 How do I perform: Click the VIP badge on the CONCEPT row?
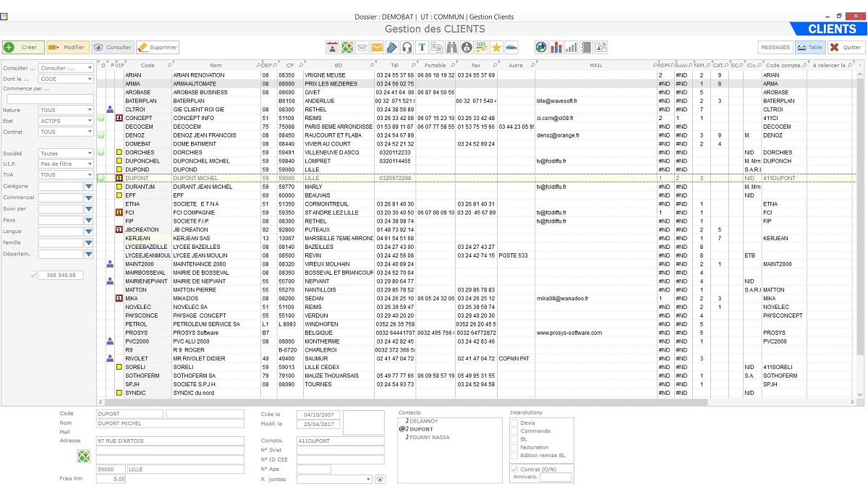119,118
